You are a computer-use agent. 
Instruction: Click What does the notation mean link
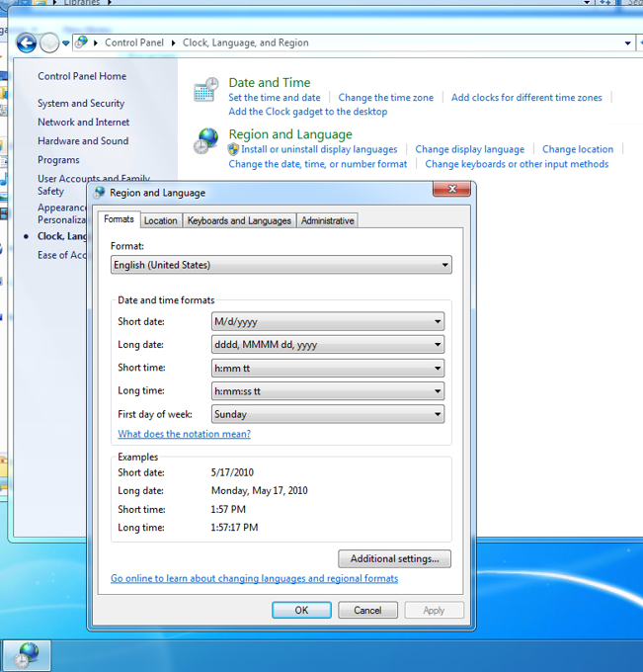point(184,434)
